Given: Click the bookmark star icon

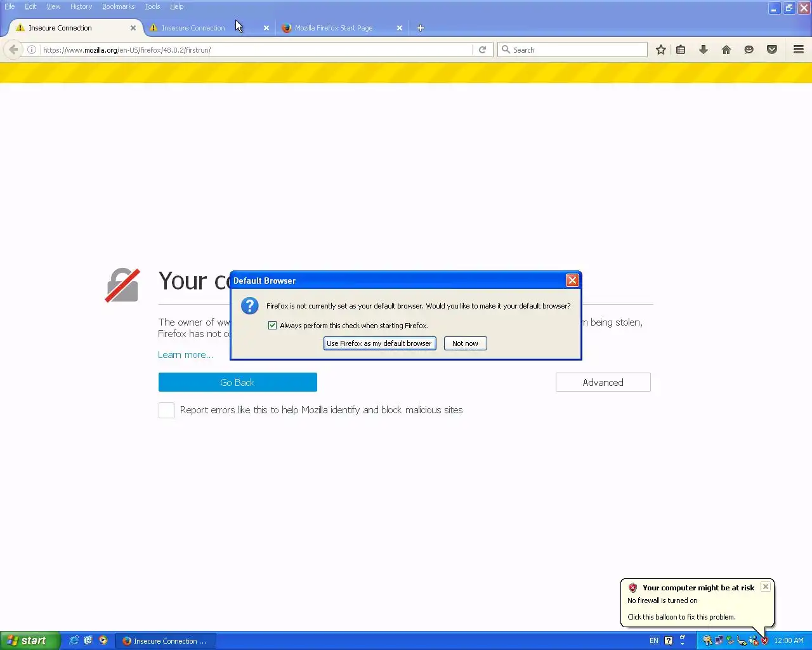Looking at the screenshot, I should (661, 50).
